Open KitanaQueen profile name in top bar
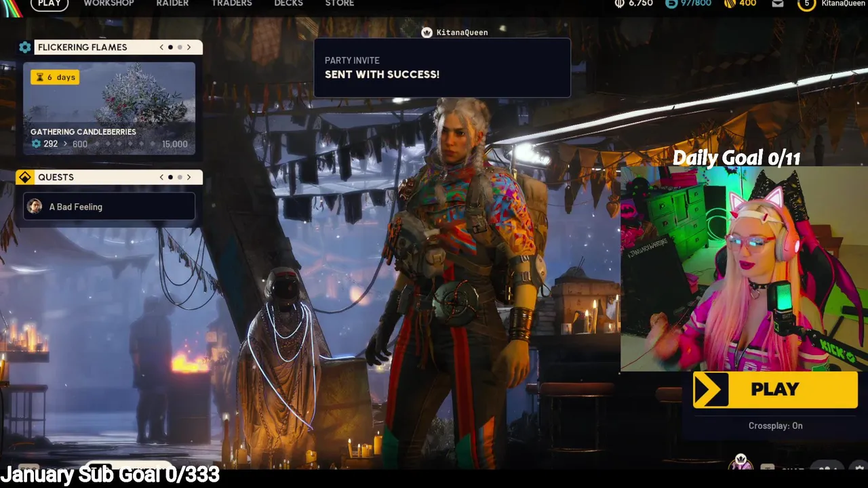868x488 pixels. pyautogui.click(x=843, y=3)
